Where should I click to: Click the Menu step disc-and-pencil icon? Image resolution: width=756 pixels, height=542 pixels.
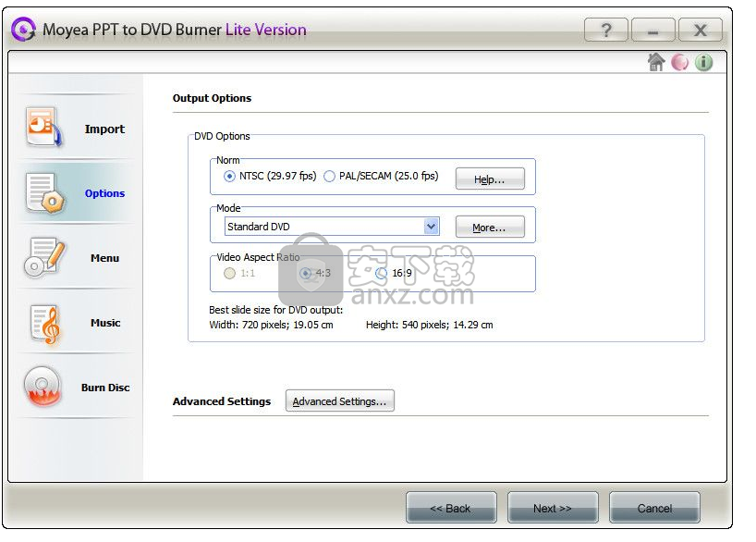[x=43, y=257]
